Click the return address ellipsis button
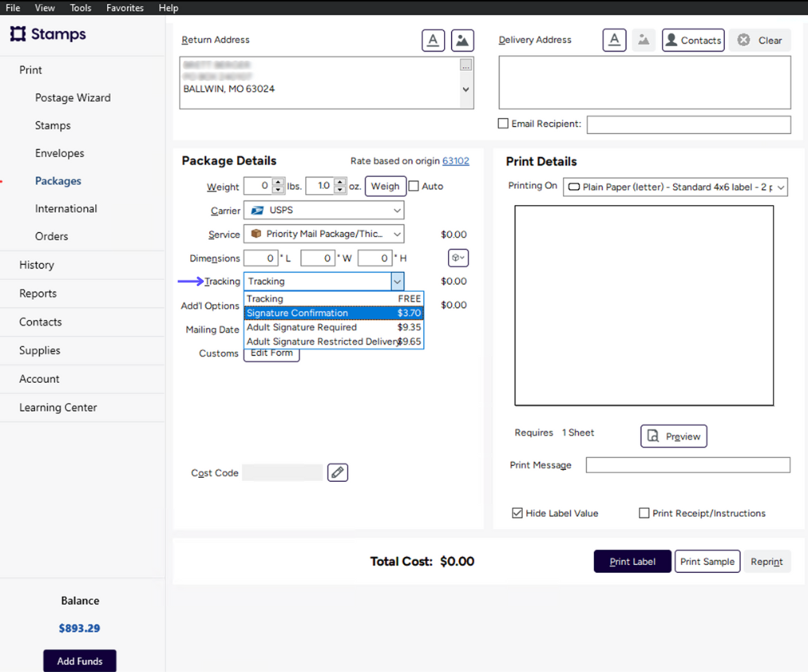 (x=465, y=66)
